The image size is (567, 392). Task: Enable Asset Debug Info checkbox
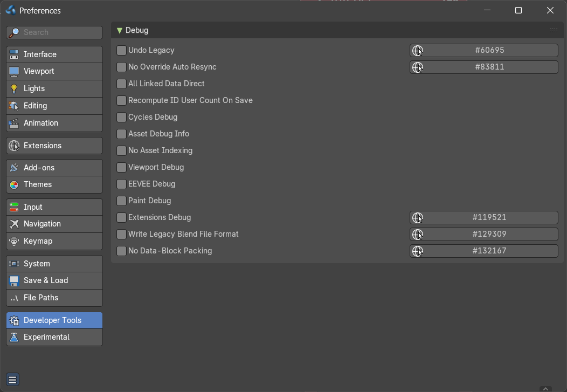(121, 134)
